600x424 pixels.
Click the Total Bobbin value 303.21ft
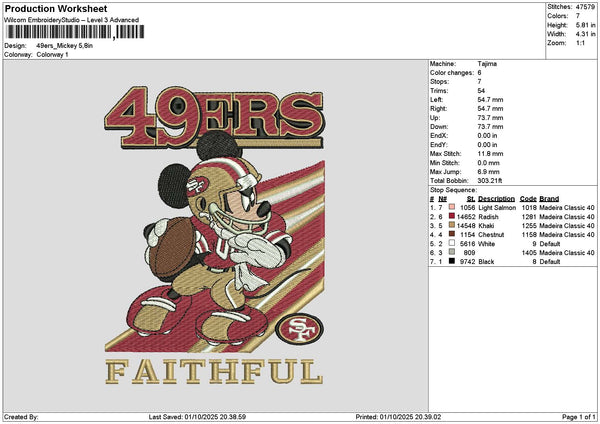point(489,181)
